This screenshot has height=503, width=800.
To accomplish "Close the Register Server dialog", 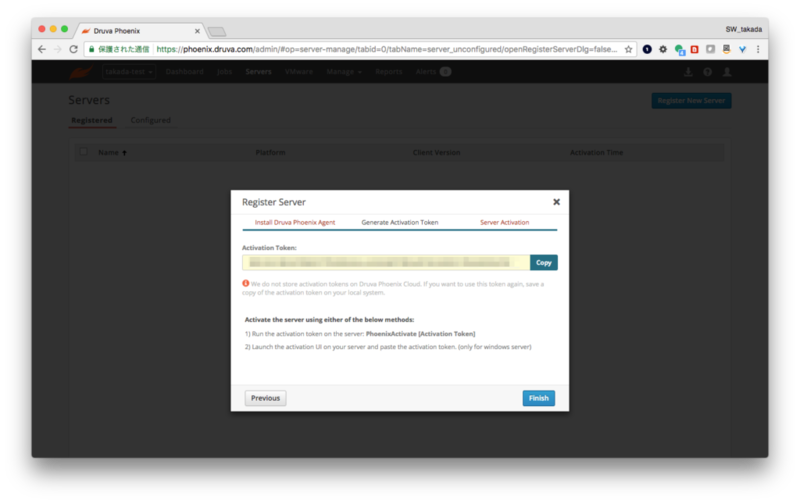I will coord(556,202).
